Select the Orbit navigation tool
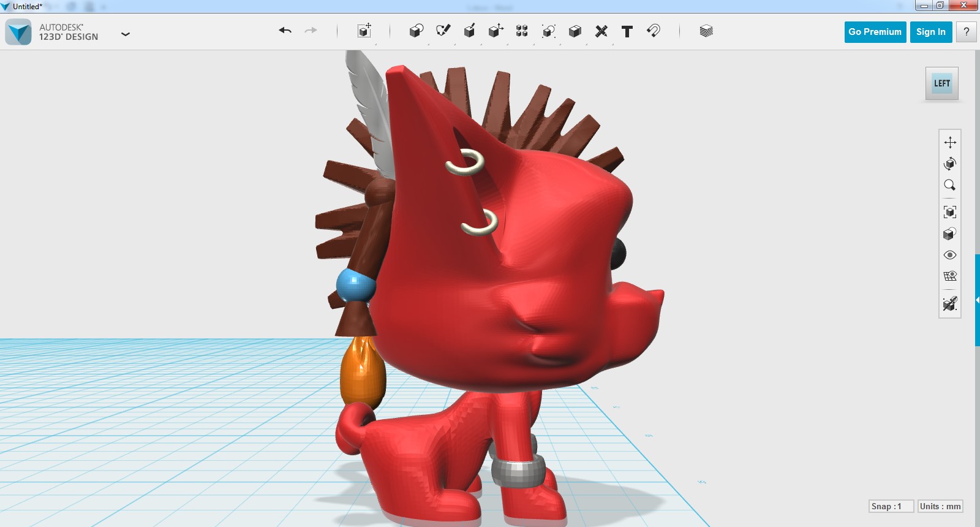The width and height of the screenshot is (980, 527). [x=950, y=164]
